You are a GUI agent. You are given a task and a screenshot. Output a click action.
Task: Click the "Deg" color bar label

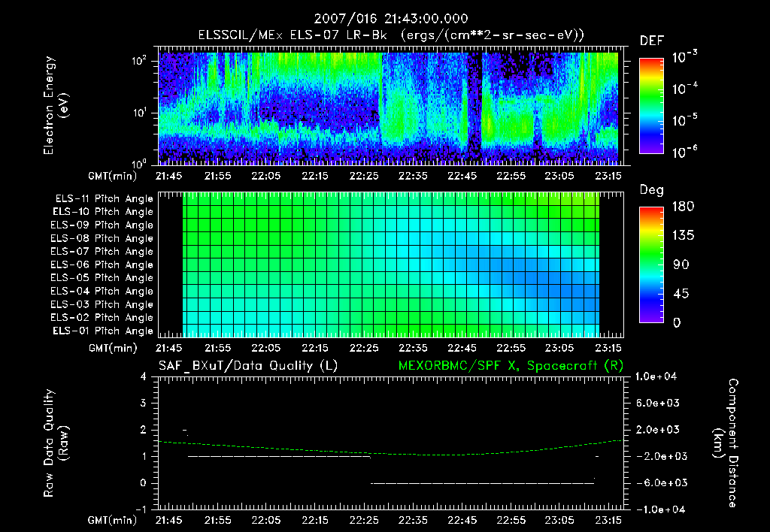click(651, 190)
